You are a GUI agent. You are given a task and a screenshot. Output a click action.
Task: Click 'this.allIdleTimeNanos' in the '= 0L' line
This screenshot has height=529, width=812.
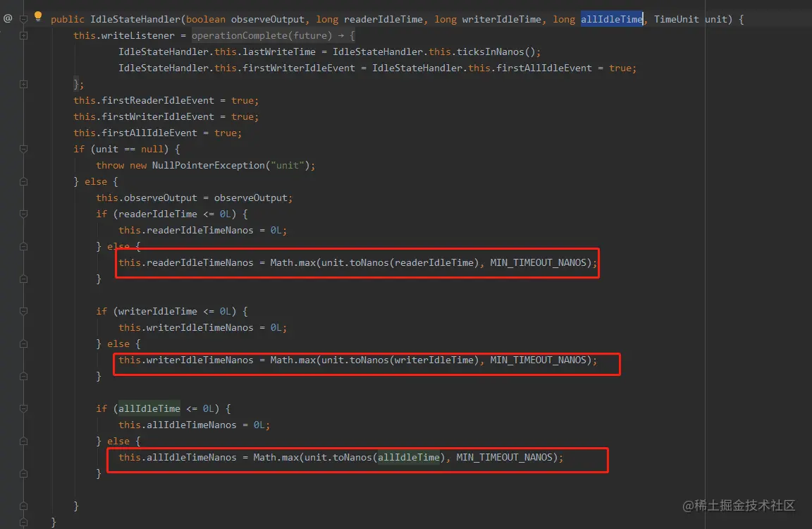(x=178, y=425)
